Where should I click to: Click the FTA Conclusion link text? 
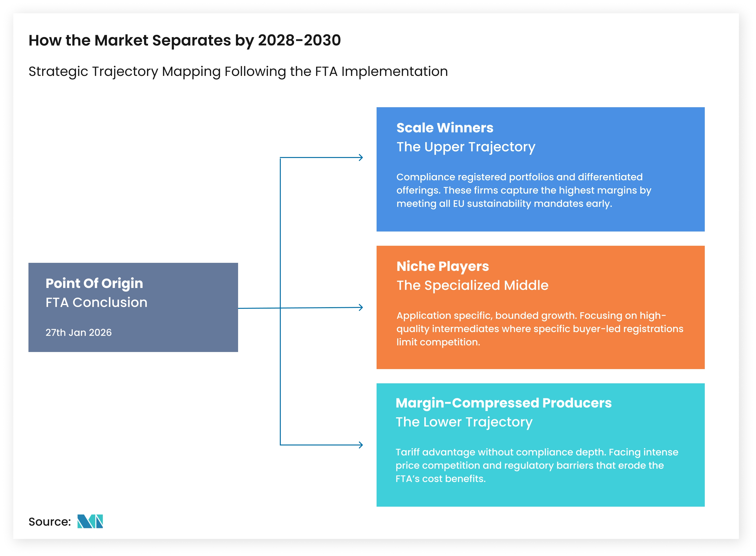(97, 303)
